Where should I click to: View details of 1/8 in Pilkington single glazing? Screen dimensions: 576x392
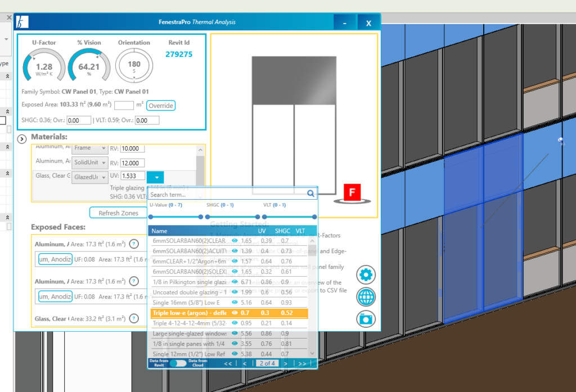pos(235,282)
